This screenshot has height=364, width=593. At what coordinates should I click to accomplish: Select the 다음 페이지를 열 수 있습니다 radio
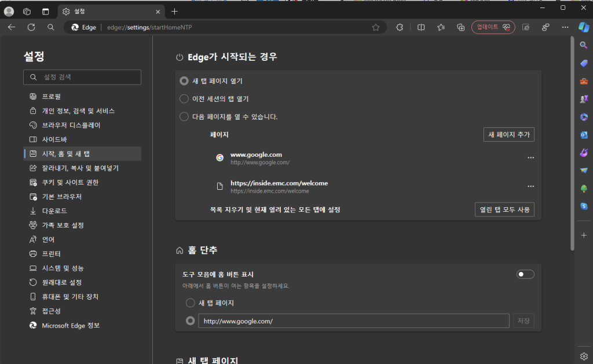pos(184,116)
